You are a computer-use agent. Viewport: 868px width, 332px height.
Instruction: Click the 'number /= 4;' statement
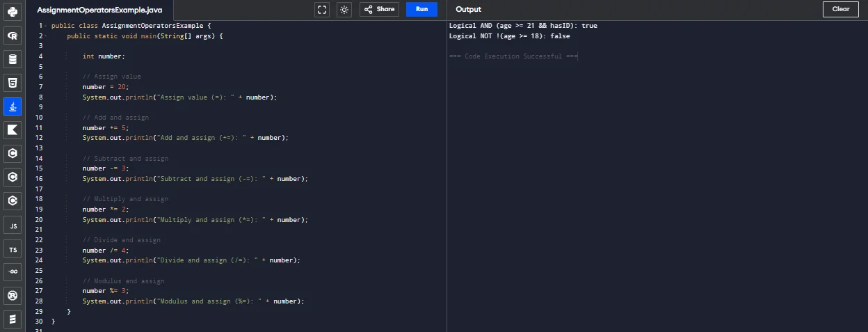click(106, 250)
